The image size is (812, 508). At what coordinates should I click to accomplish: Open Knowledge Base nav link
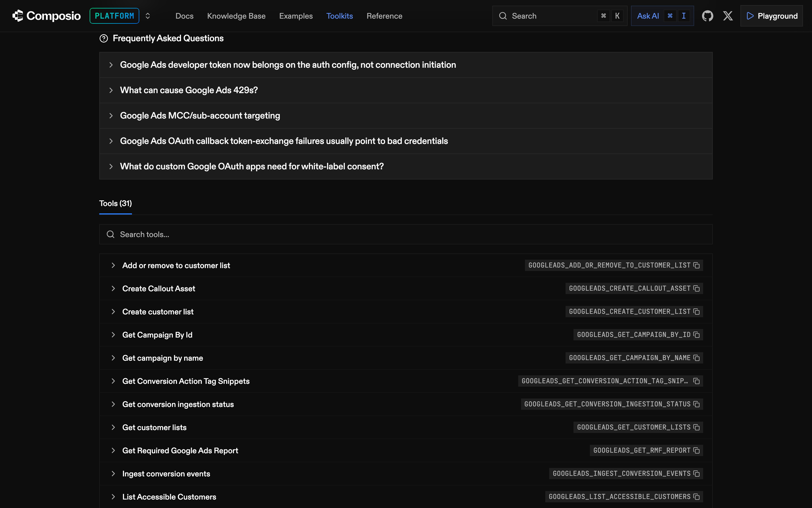tap(236, 16)
